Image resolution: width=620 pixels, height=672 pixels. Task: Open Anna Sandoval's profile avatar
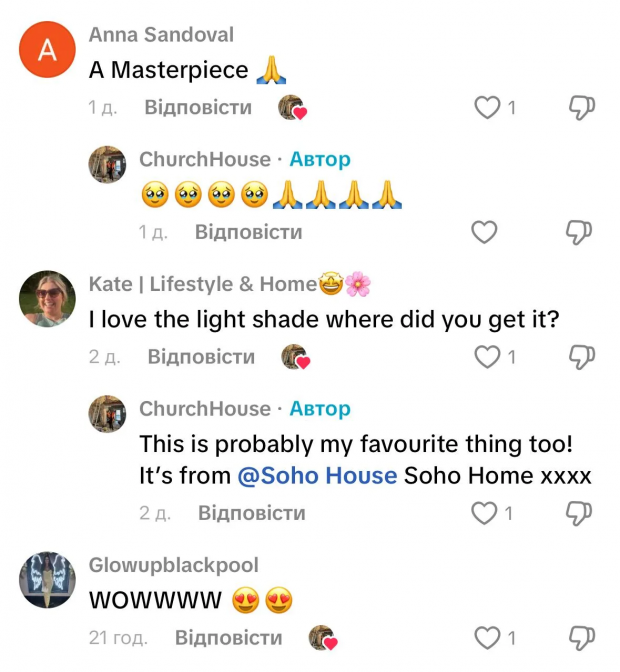(x=47, y=50)
